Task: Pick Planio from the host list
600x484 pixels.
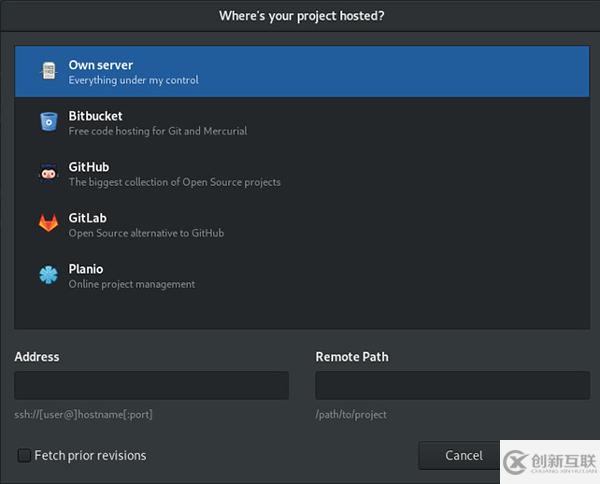Action: click(x=302, y=276)
